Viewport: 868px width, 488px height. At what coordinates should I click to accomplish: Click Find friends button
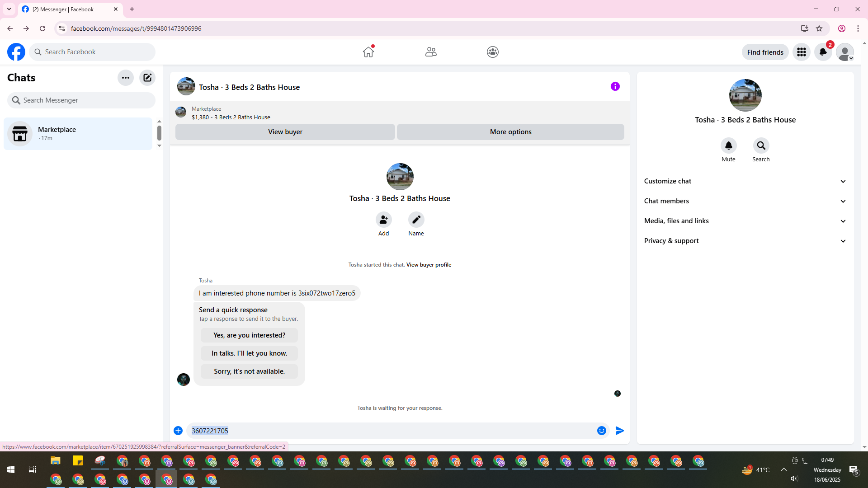click(x=765, y=52)
